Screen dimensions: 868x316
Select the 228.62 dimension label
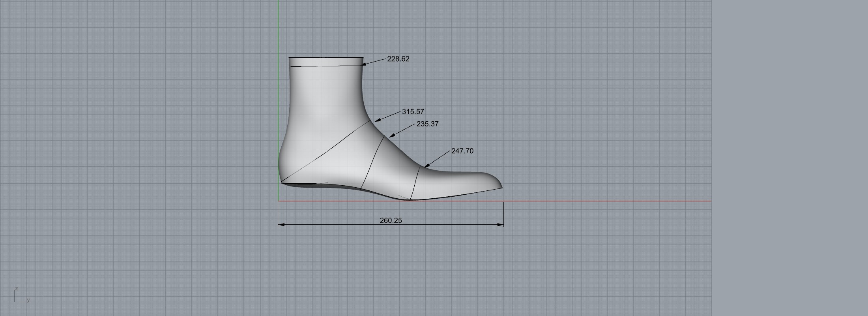pos(398,59)
